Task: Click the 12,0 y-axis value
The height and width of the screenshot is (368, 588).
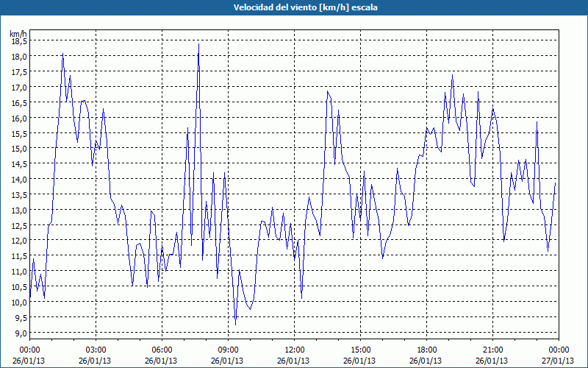Action: tap(19, 241)
